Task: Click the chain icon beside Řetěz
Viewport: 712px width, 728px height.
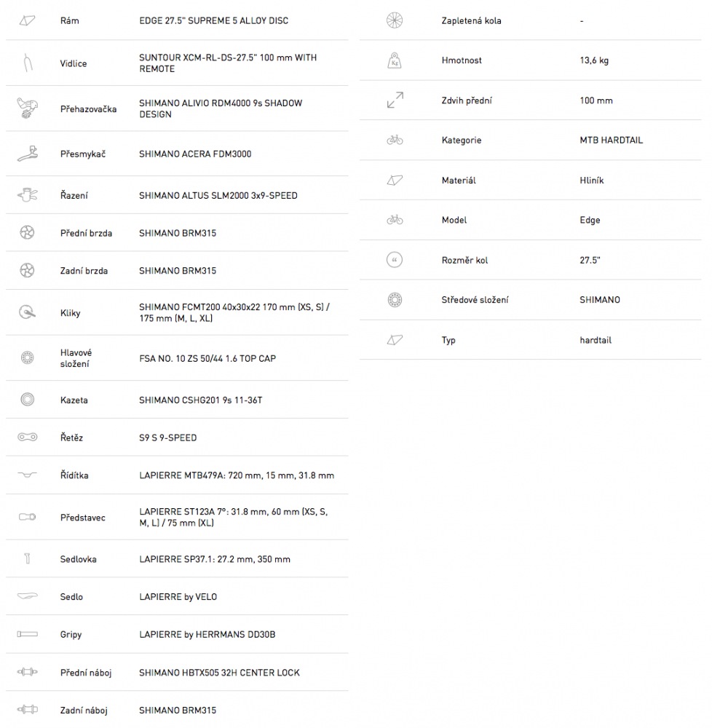Action: [28, 437]
